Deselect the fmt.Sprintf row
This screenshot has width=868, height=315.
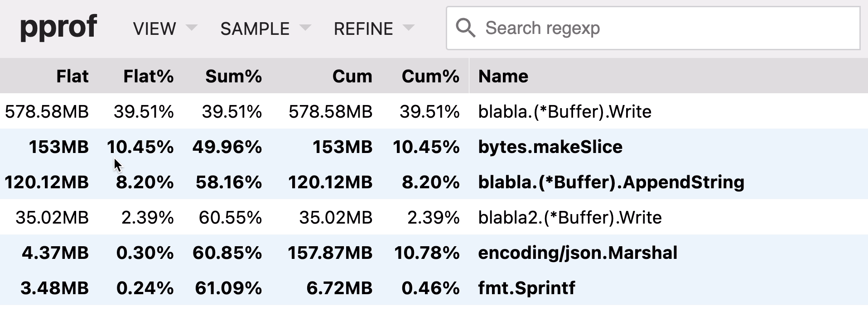pos(434,288)
